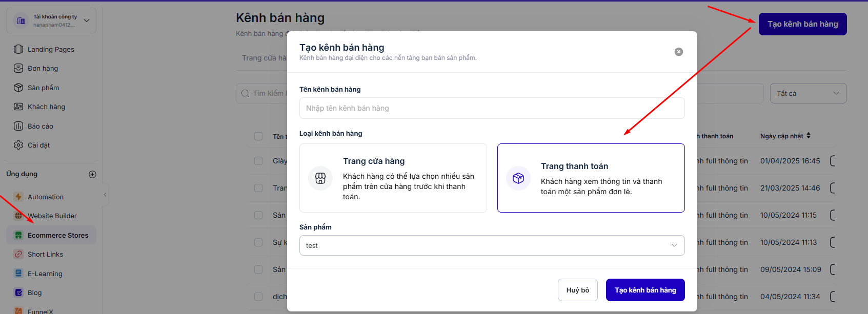Confirm with dialog's Tạo kênh bán hàng button

(x=645, y=290)
